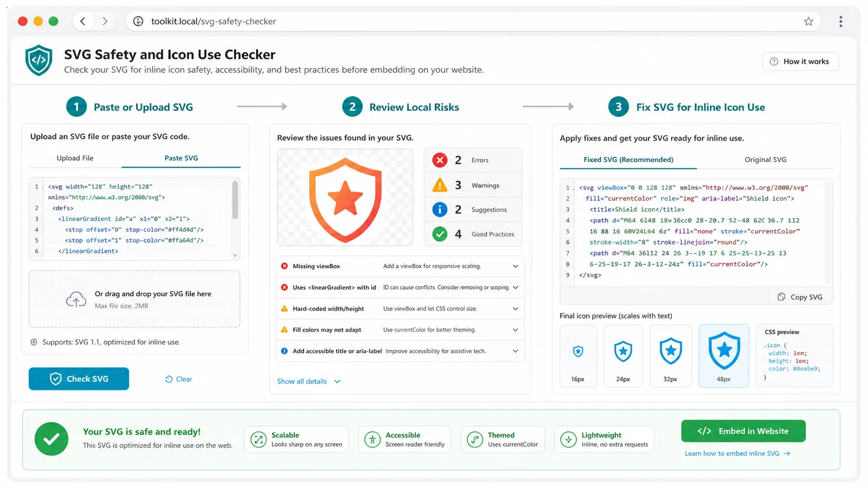
Task: Expand the Fill colors may not adapt row
Action: (515, 330)
